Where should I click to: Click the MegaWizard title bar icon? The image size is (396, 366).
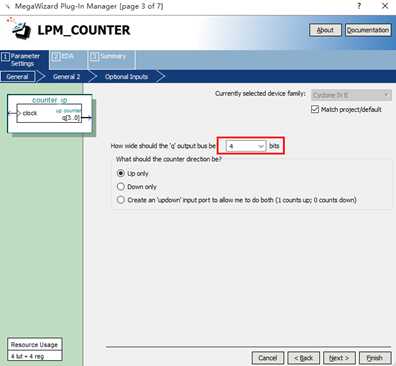tap(7, 6)
